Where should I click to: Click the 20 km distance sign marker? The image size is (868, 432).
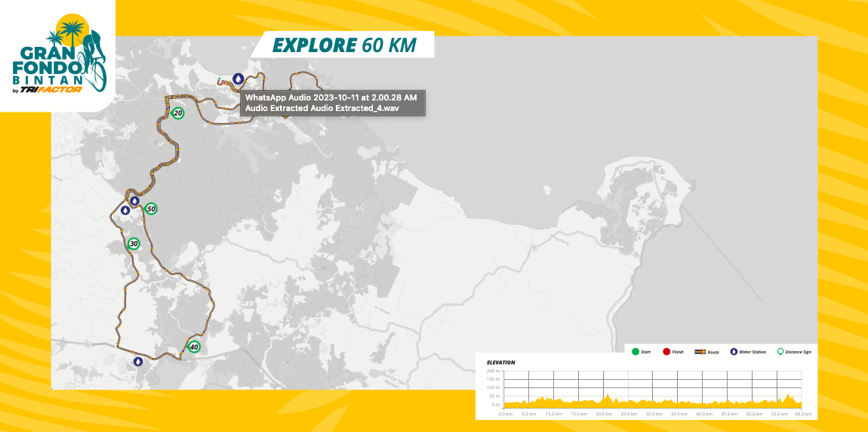tap(177, 113)
